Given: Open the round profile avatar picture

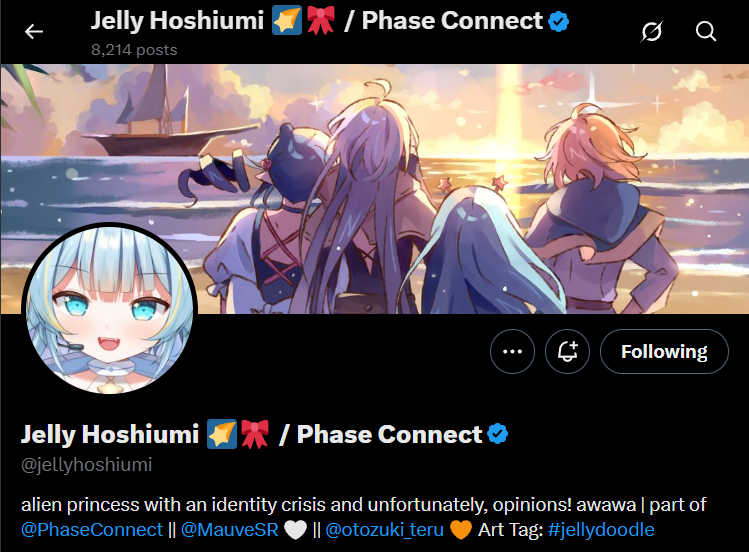Looking at the screenshot, I should point(110,310).
